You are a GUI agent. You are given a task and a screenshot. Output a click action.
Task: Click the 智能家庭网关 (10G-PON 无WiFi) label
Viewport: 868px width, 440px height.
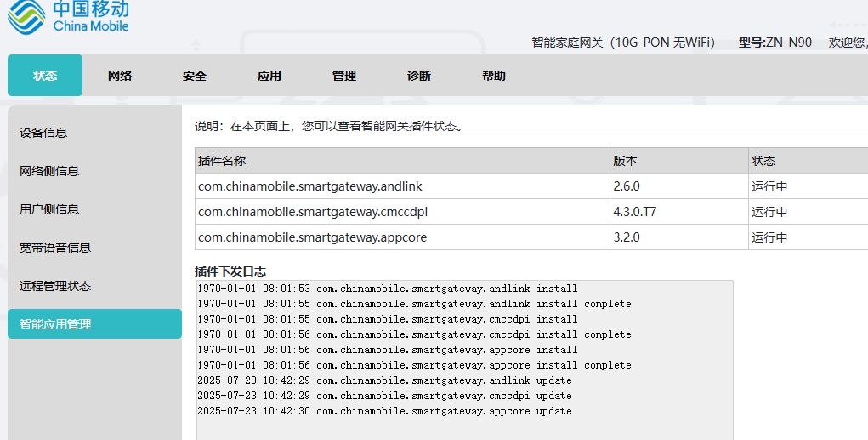623,43
